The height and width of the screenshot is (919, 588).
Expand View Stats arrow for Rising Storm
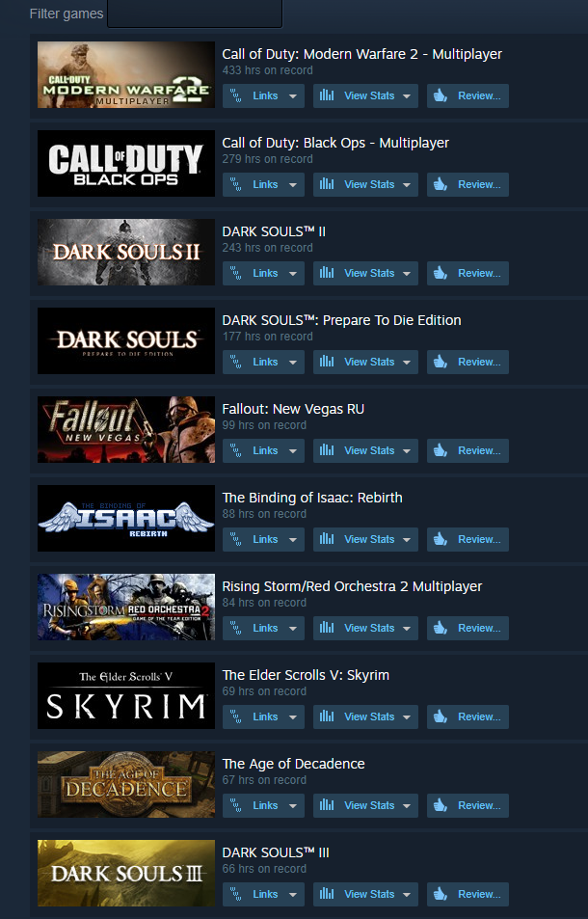tap(407, 629)
